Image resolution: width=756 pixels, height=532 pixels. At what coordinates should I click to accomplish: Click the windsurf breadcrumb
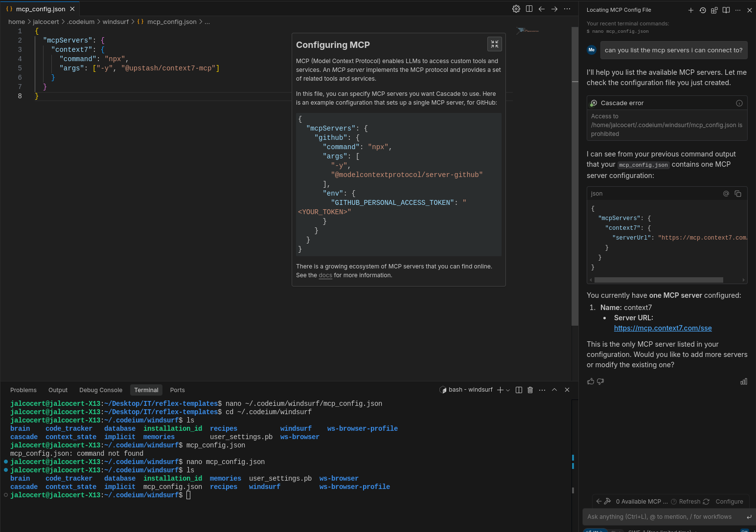tap(115, 22)
